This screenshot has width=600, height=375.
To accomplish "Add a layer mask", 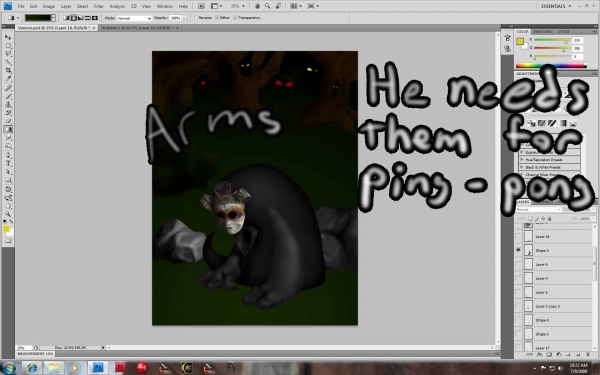I will point(549,355).
